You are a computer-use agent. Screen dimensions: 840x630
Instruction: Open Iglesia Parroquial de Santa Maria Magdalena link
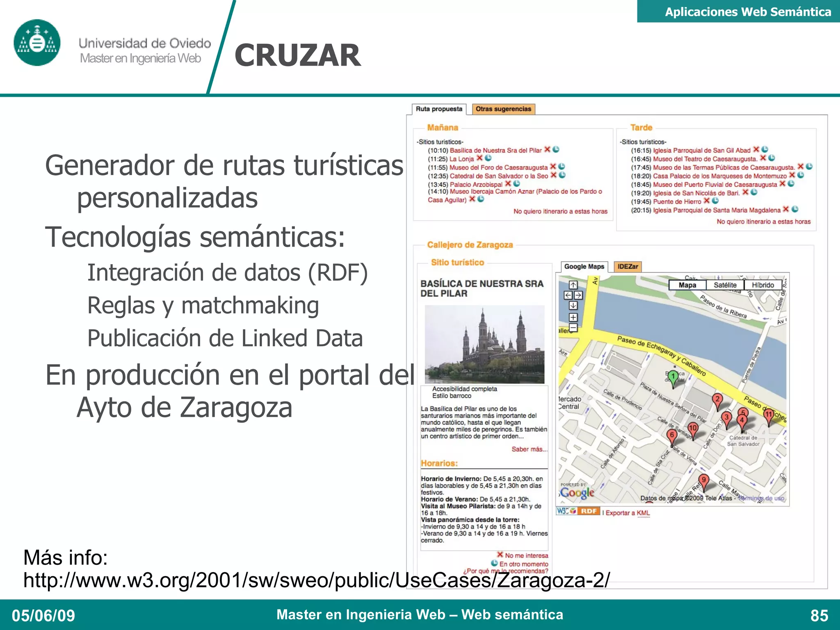[717, 210]
